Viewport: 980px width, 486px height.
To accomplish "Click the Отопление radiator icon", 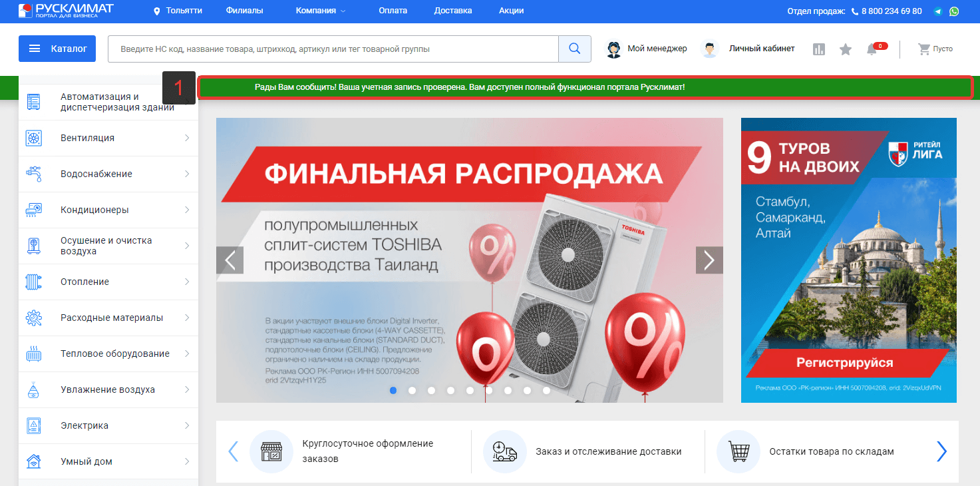I will [x=33, y=282].
